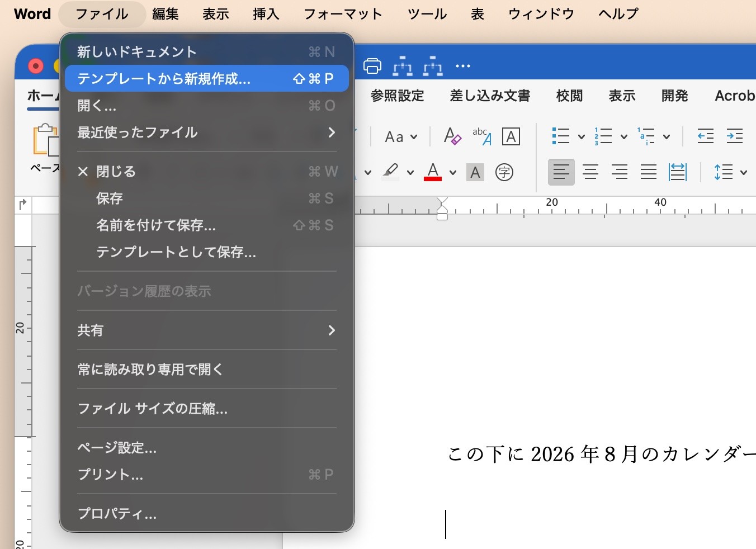Viewport: 756px width, 549px height.
Task: Open numbered list dropdown arrow
Action: pos(624,137)
